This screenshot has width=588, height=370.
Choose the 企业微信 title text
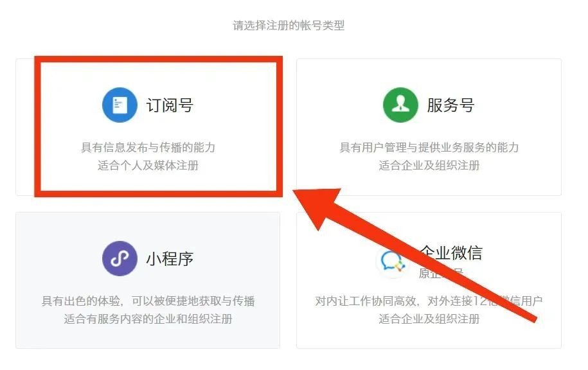click(451, 252)
